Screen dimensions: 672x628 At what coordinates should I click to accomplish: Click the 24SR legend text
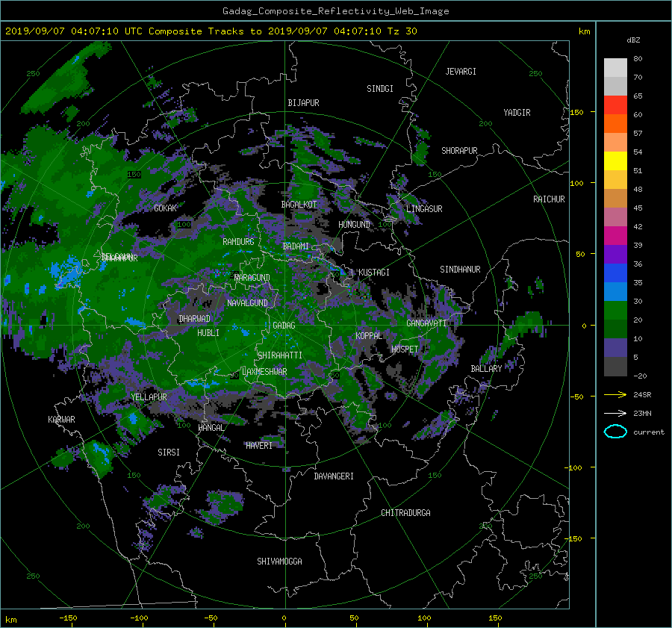click(642, 394)
